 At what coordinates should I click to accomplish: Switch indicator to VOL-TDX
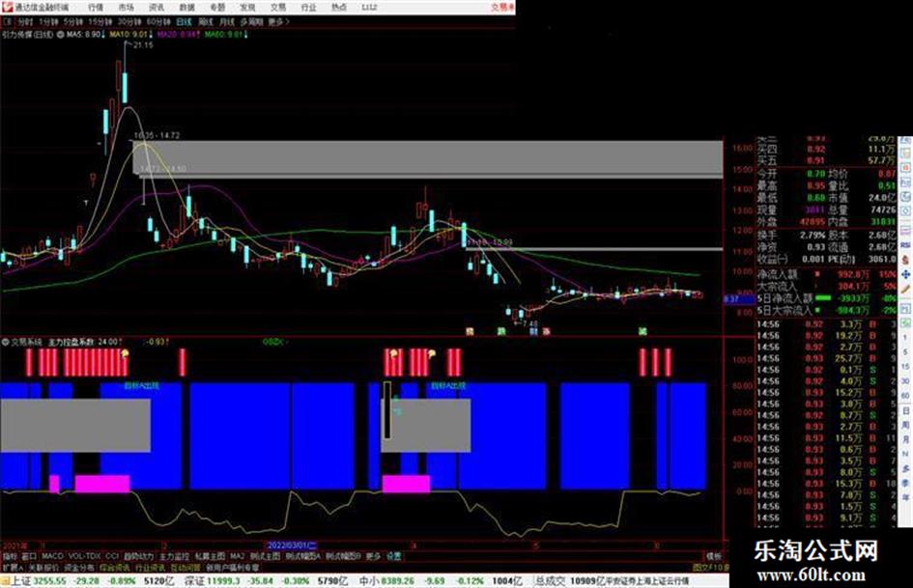[84, 556]
